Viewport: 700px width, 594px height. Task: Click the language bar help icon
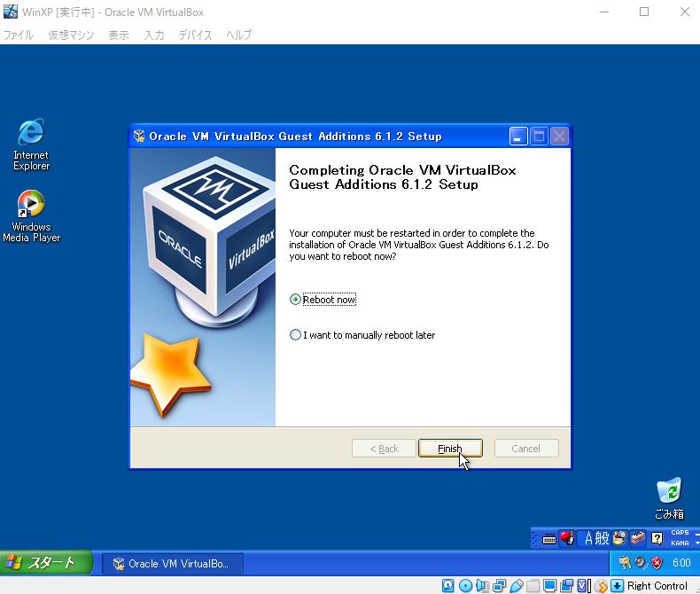click(x=657, y=538)
